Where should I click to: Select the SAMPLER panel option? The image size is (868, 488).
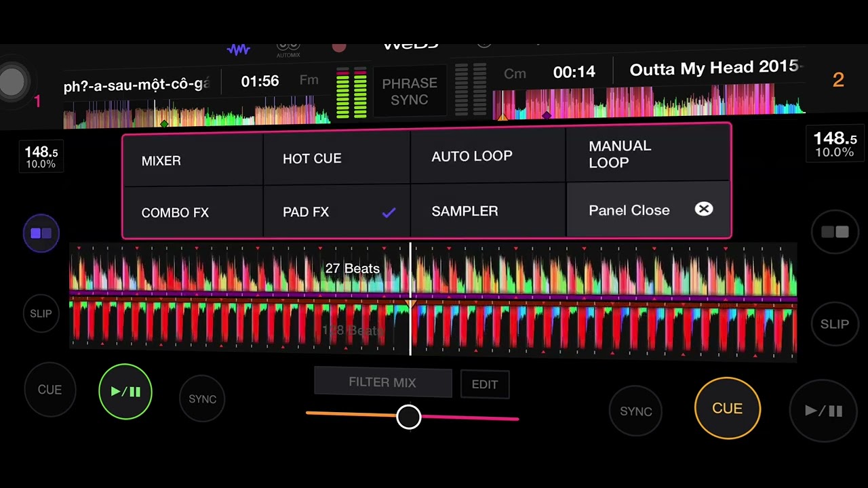pos(488,211)
